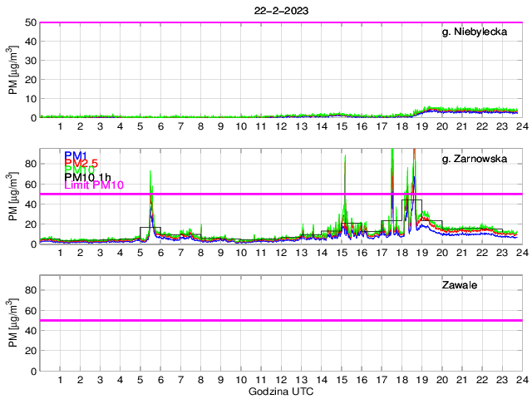Click the magenta Limit PM10 legend entry

(x=94, y=185)
